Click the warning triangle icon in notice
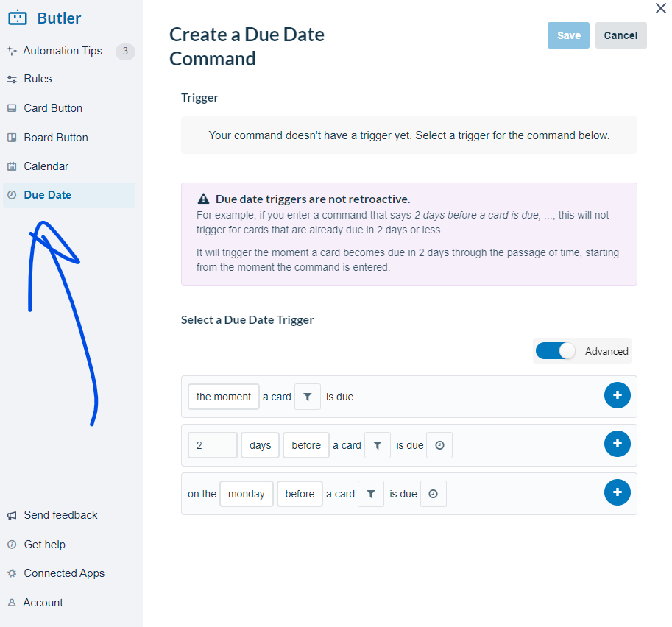The image size is (672, 627). point(203,199)
